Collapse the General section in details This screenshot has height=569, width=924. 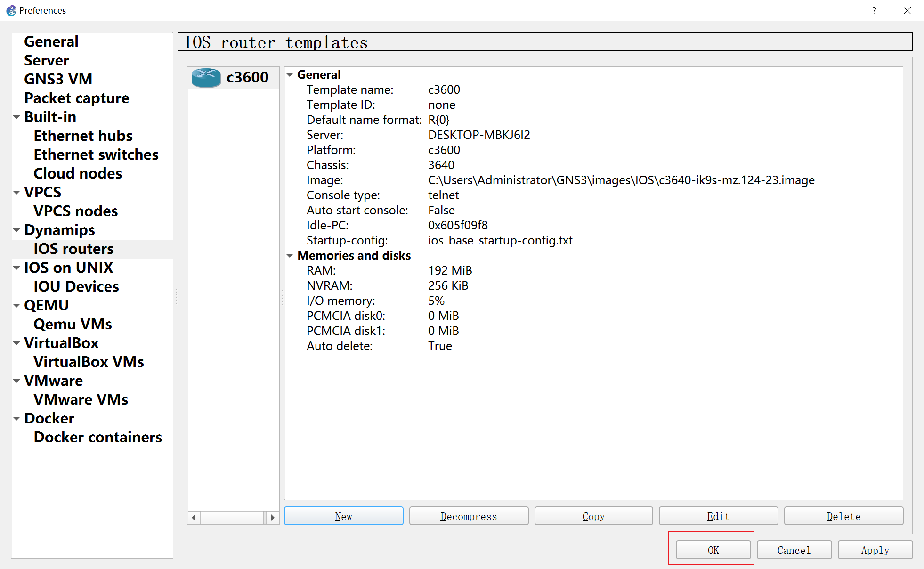tap(290, 75)
